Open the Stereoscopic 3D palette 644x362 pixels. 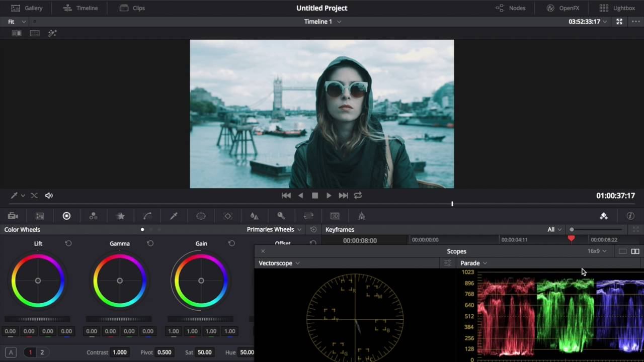coord(335,216)
